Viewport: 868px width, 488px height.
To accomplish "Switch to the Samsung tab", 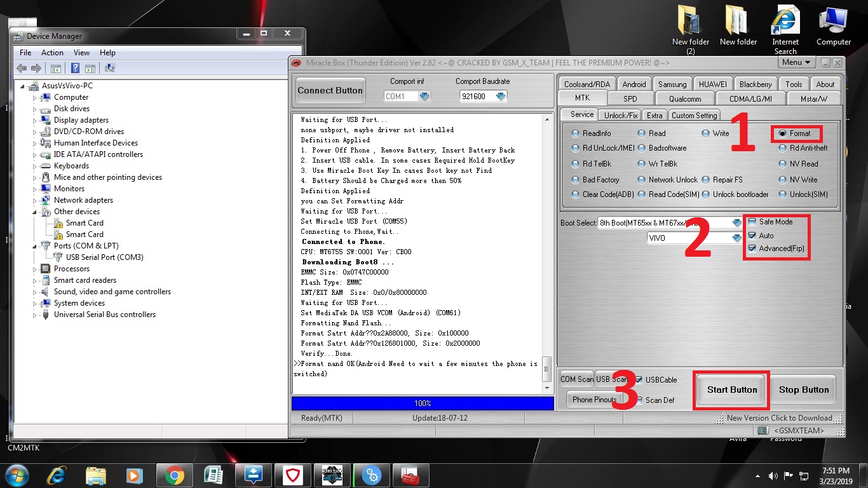I will point(672,84).
